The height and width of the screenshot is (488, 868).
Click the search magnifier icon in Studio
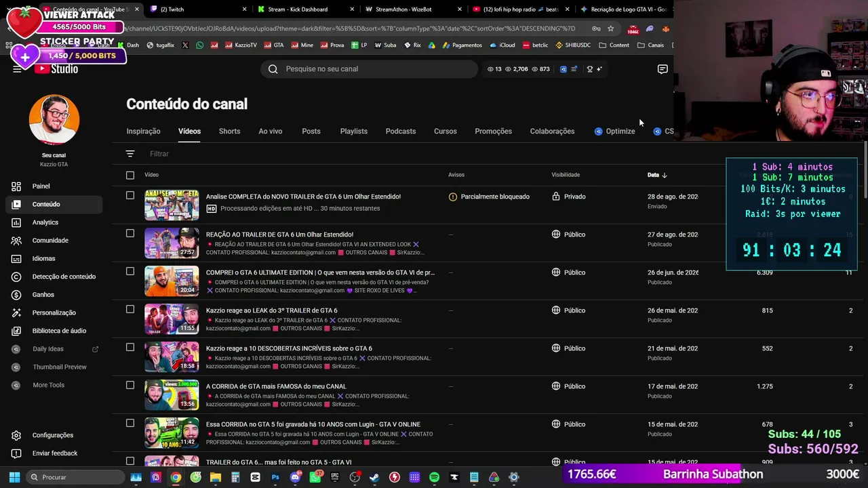[x=273, y=69]
